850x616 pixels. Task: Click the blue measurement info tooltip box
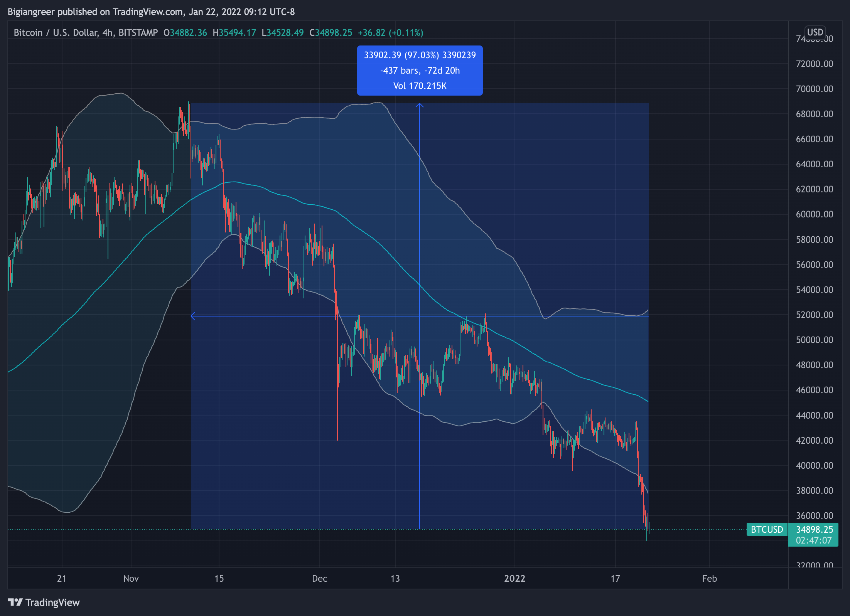(420, 71)
